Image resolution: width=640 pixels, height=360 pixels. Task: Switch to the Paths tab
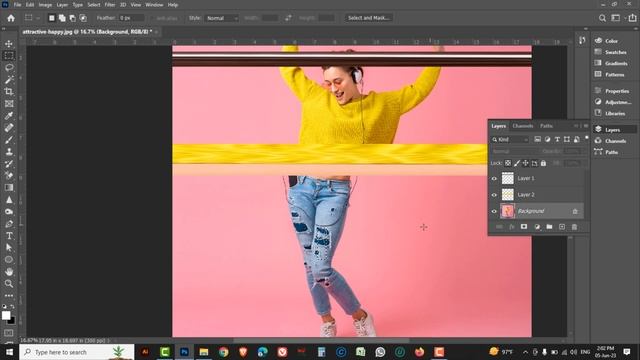546,126
